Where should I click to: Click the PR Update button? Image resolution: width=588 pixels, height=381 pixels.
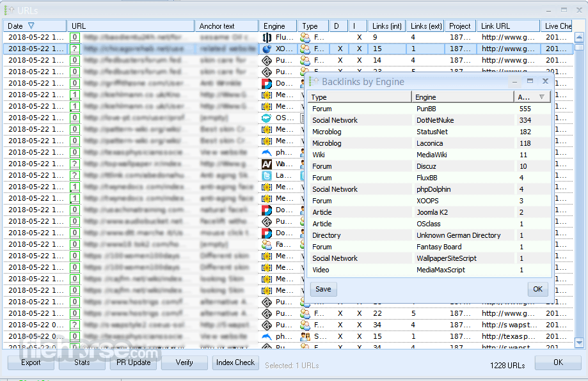133,362
